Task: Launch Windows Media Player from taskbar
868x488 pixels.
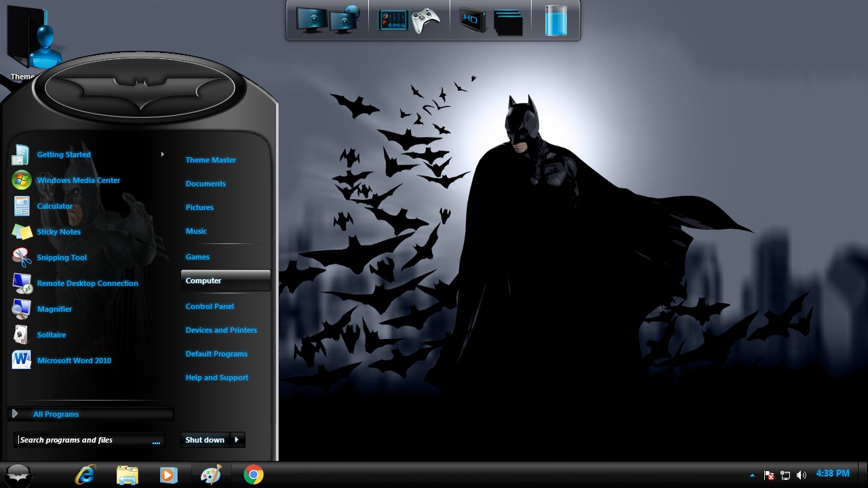Action: click(168, 475)
